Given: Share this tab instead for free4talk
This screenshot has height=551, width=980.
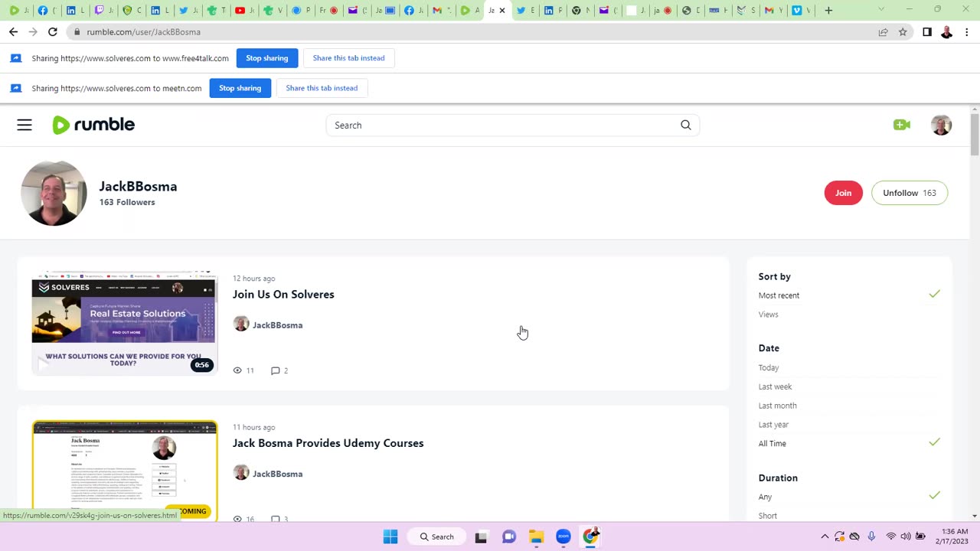Looking at the screenshot, I should click(x=348, y=58).
